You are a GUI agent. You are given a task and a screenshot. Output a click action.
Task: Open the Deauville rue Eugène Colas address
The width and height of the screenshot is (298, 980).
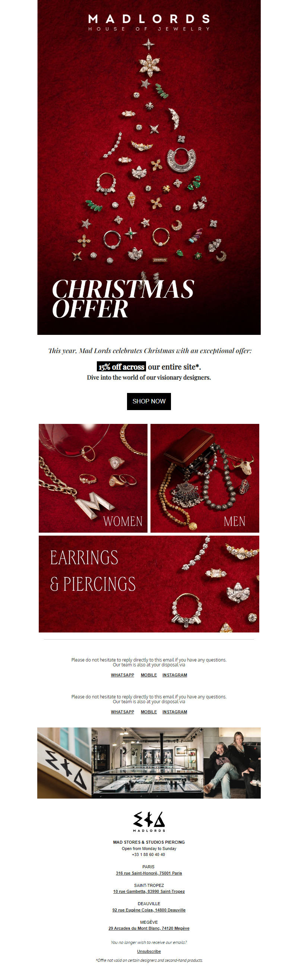pos(149,910)
